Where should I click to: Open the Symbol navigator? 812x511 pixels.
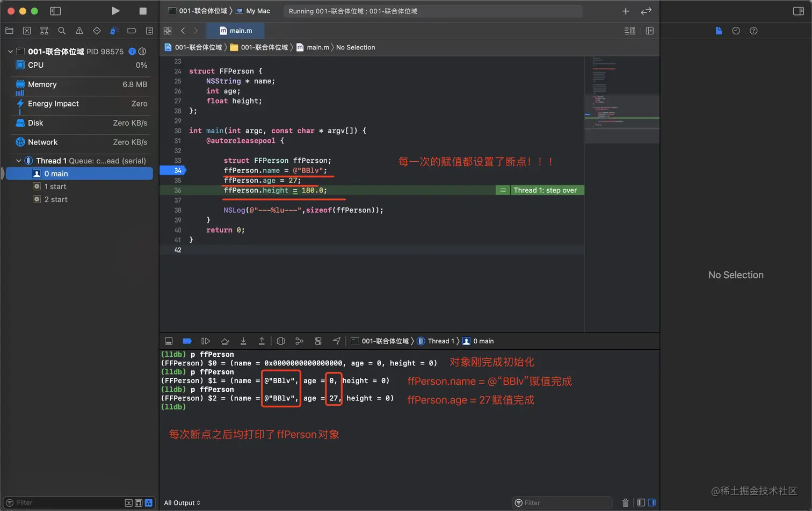click(x=45, y=31)
